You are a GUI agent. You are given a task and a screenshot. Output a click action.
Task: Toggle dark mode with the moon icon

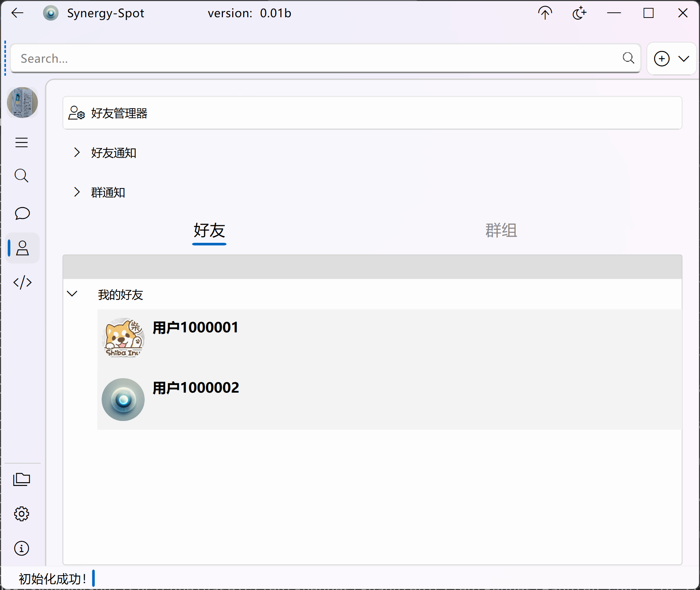[579, 13]
